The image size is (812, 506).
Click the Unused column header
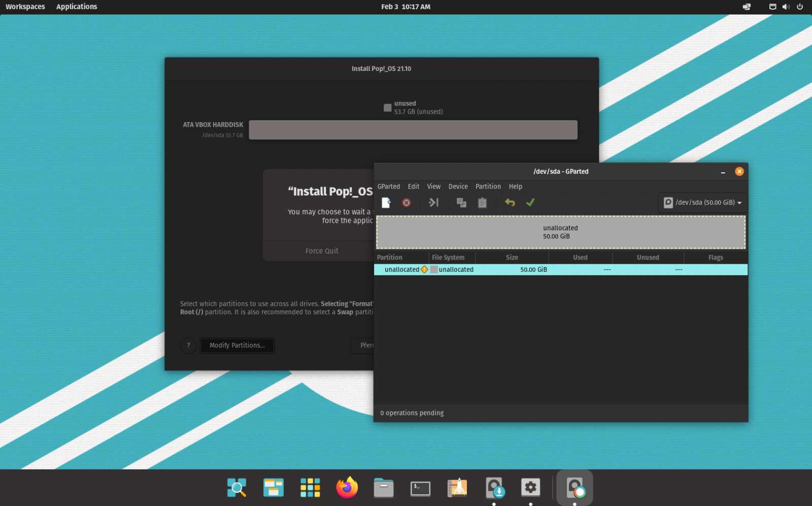[648, 258]
